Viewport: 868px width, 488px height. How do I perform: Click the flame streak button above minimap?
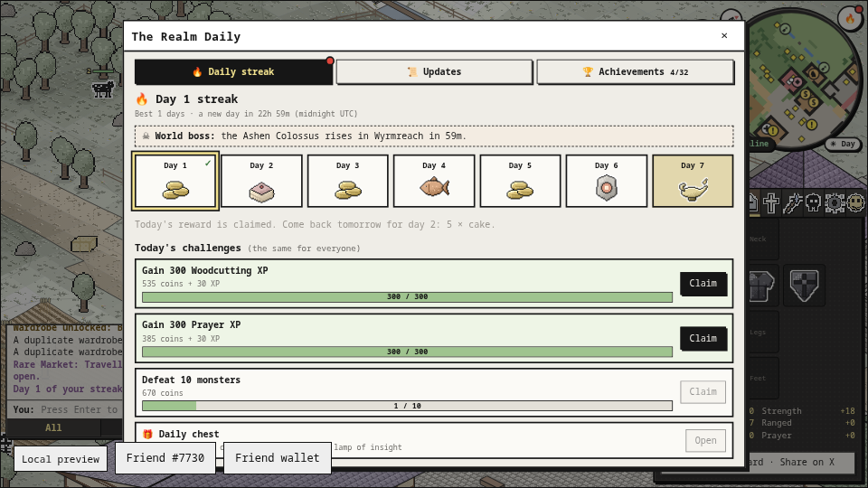click(x=850, y=19)
